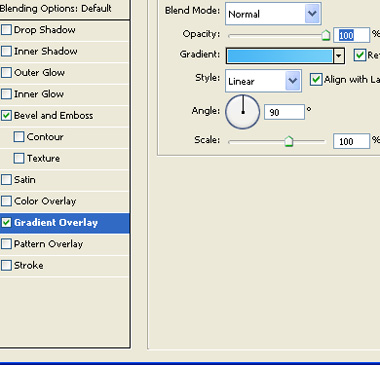This screenshot has width=380, height=365.
Task: Select the Outer Glow style label
Action: (39, 73)
